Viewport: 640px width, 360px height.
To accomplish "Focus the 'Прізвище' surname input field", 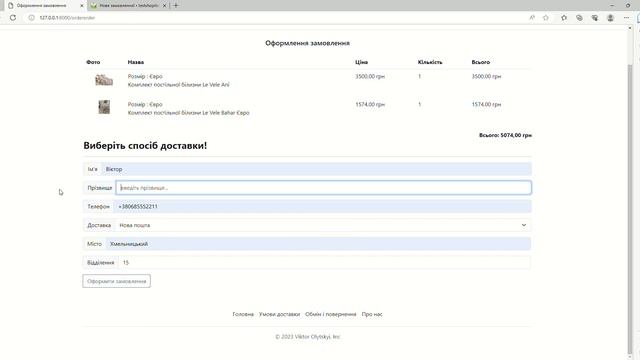I will 323,188.
